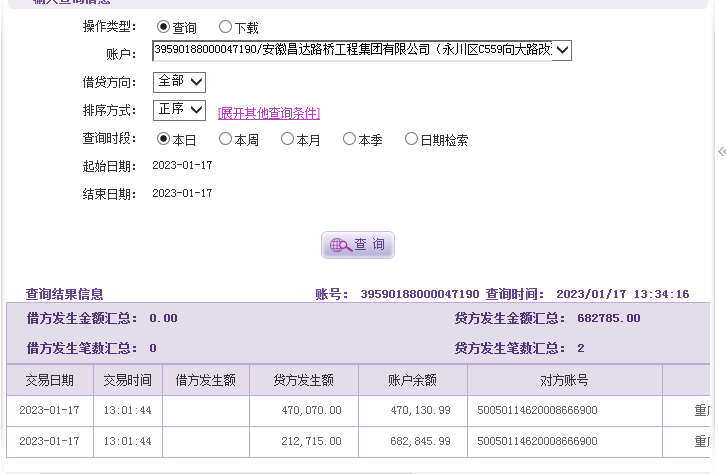
Task: Click the 交易日期 column header
Action: click(49, 380)
